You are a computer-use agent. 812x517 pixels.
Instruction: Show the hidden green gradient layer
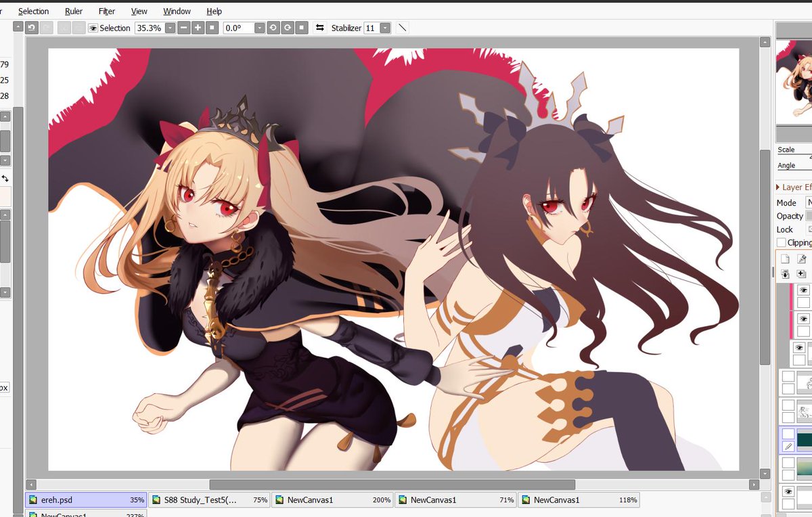pos(788,463)
